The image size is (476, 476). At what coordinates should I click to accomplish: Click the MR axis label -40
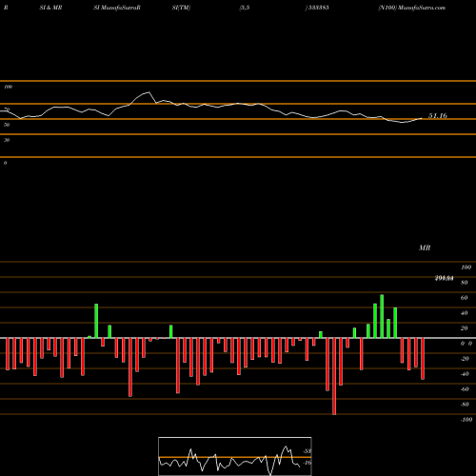pyautogui.click(x=465, y=374)
